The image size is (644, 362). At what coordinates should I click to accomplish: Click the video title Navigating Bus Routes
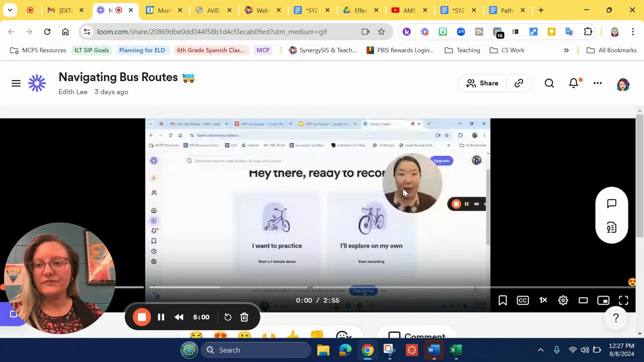[118, 77]
